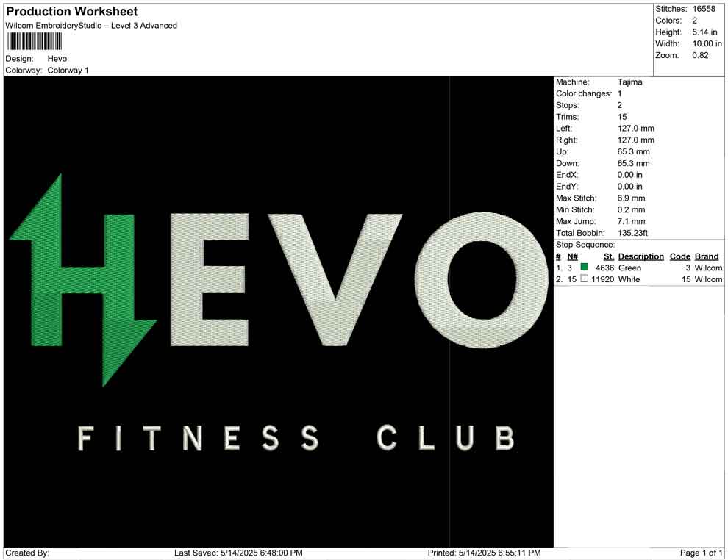Click the Left value '127.0 mm'

tap(636, 129)
